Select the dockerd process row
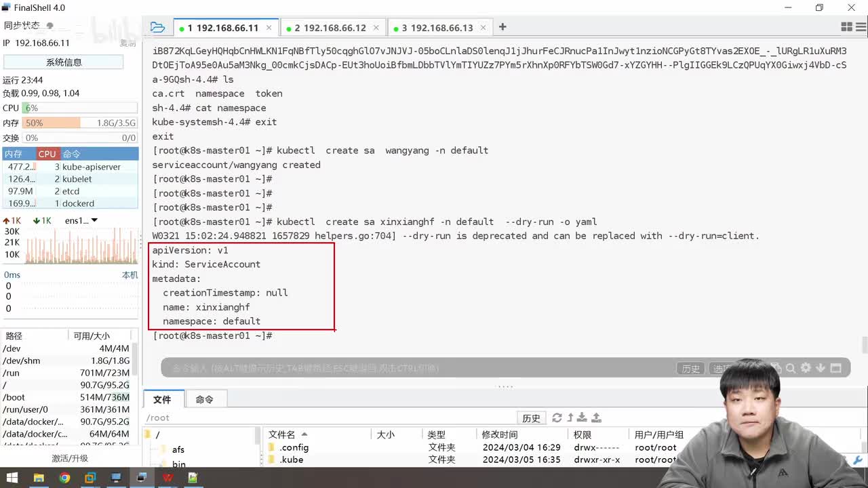The width and height of the screenshot is (868, 488). click(70, 203)
